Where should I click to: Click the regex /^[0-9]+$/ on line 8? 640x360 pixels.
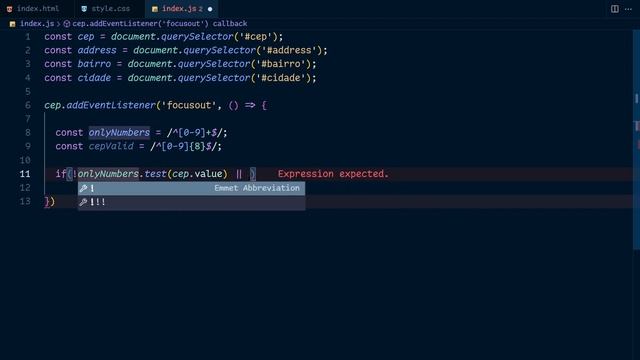click(194, 133)
